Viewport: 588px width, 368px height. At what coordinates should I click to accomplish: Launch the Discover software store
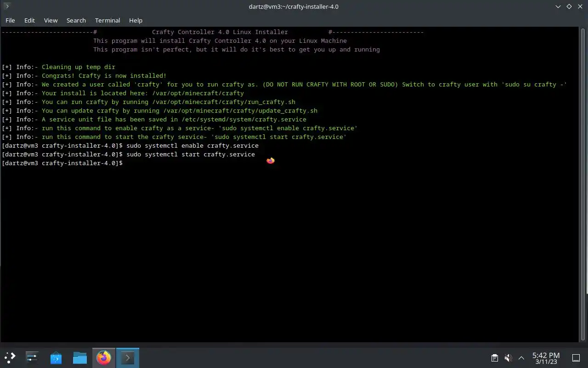click(x=56, y=357)
